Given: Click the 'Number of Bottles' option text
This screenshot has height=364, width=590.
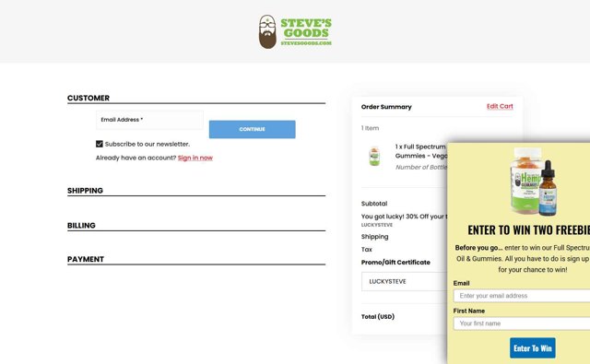Looking at the screenshot, I should tap(421, 168).
